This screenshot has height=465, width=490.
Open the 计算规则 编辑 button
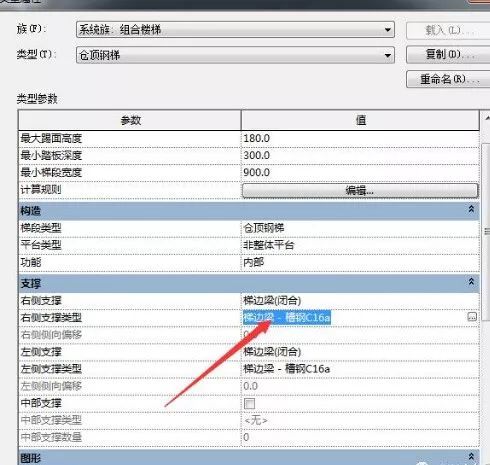pos(360,190)
